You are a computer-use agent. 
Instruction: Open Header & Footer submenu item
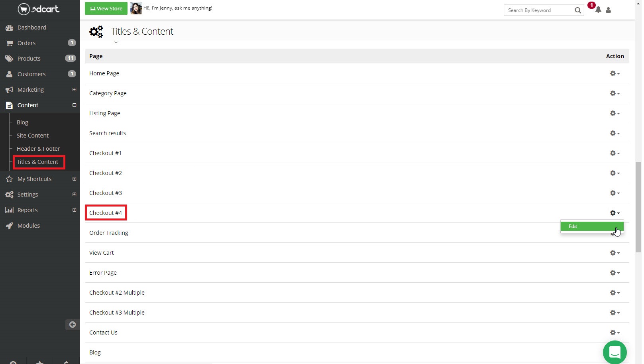click(x=38, y=149)
